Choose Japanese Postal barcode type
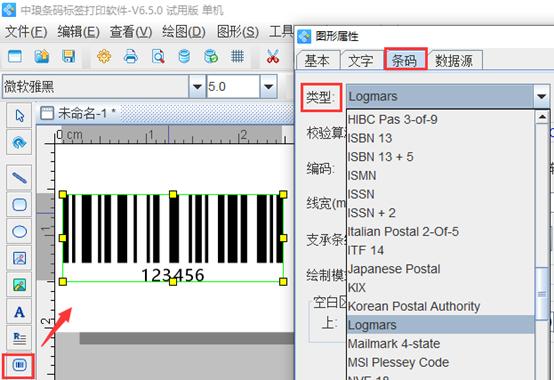Screen dimensions: 554x380 coord(441,269)
